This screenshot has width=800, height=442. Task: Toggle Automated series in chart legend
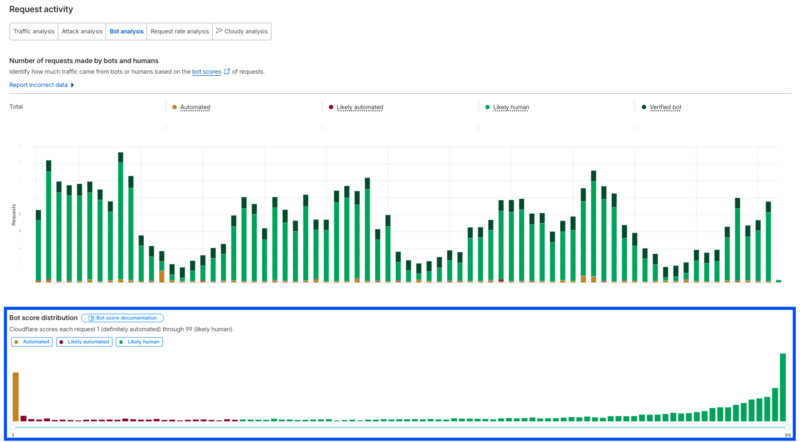[x=191, y=107]
